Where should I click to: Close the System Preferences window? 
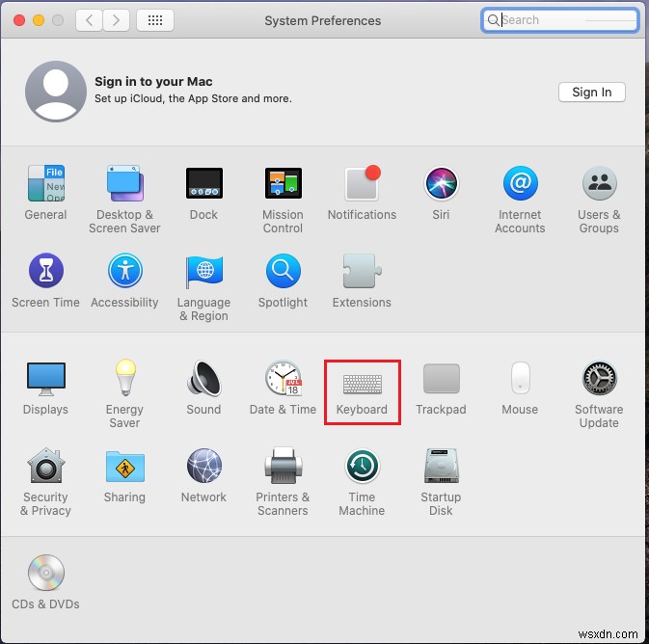point(19,20)
